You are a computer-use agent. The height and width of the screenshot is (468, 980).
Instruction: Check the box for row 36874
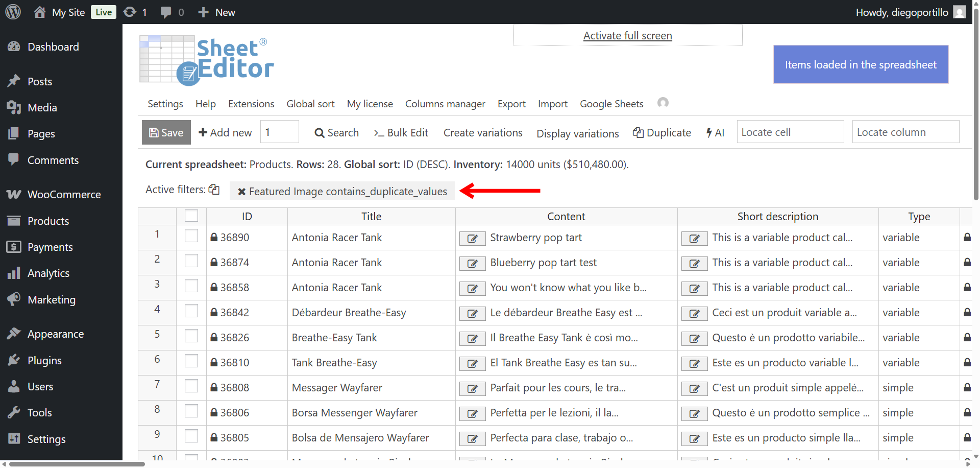191,261
